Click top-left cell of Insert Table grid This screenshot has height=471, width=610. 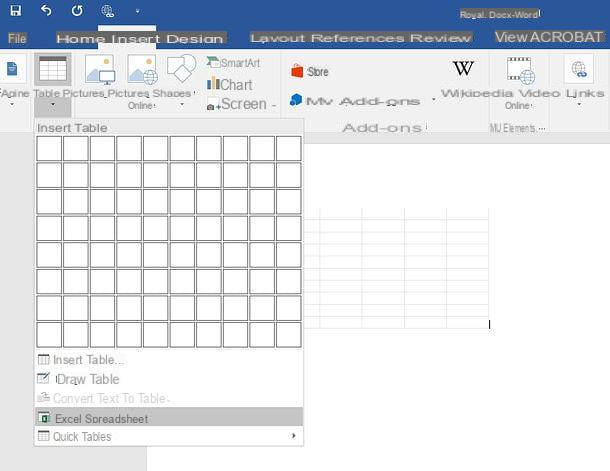click(x=49, y=148)
